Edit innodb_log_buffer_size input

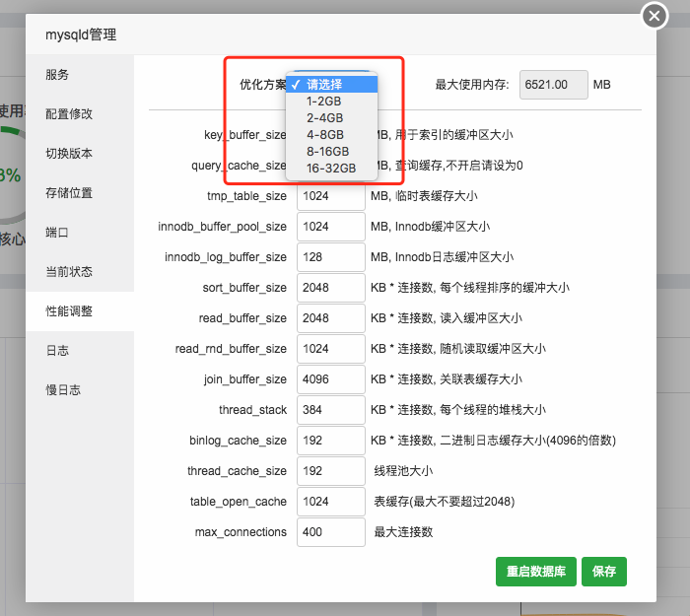331,257
